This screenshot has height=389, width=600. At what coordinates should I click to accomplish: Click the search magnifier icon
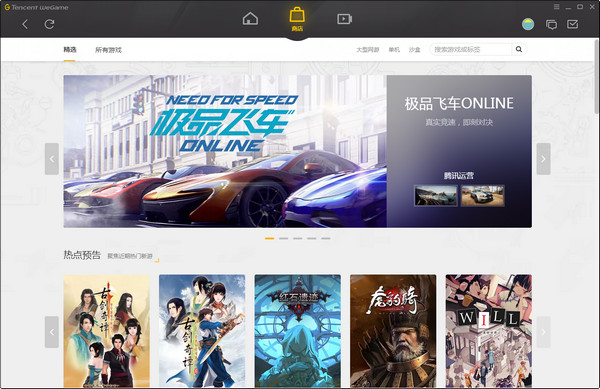click(519, 49)
